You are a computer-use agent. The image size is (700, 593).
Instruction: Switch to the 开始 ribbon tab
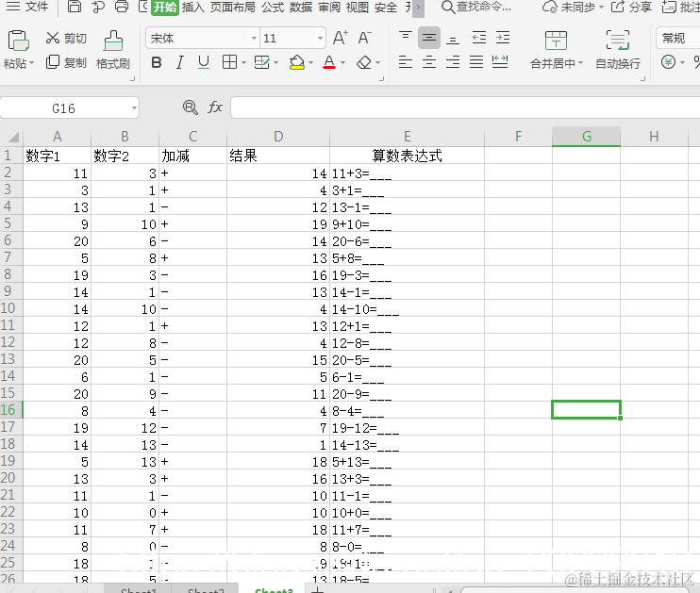[165, 8]
